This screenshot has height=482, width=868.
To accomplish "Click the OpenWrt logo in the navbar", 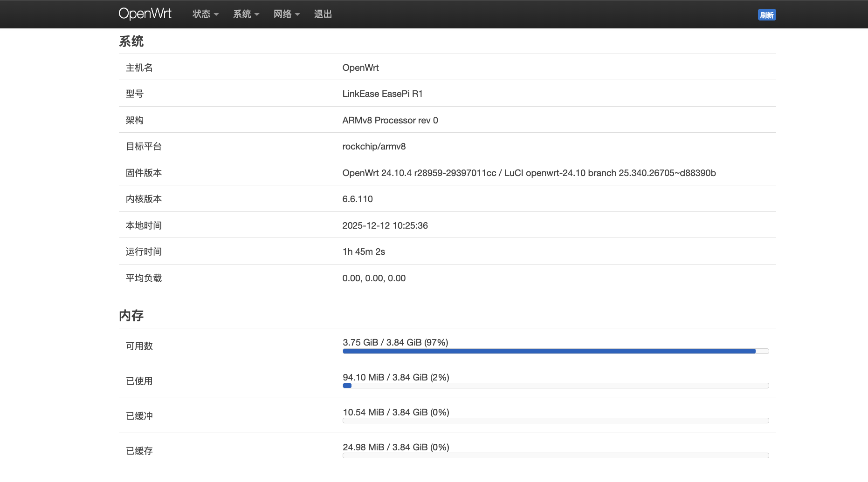I will [145, 14].
